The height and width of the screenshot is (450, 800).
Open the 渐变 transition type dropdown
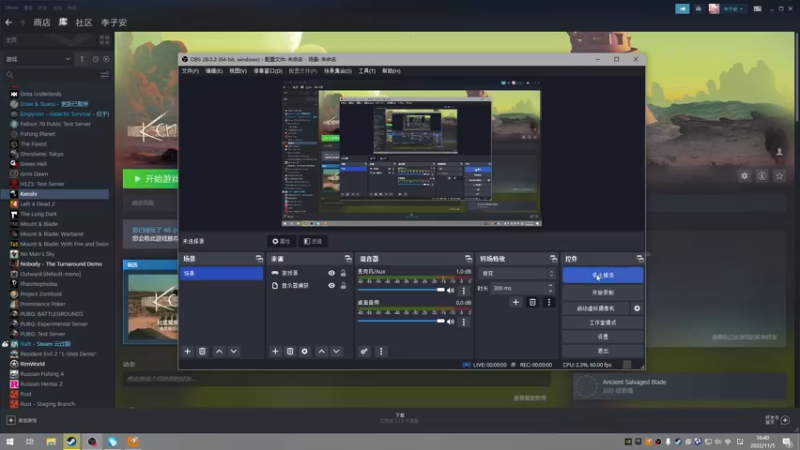517,273
